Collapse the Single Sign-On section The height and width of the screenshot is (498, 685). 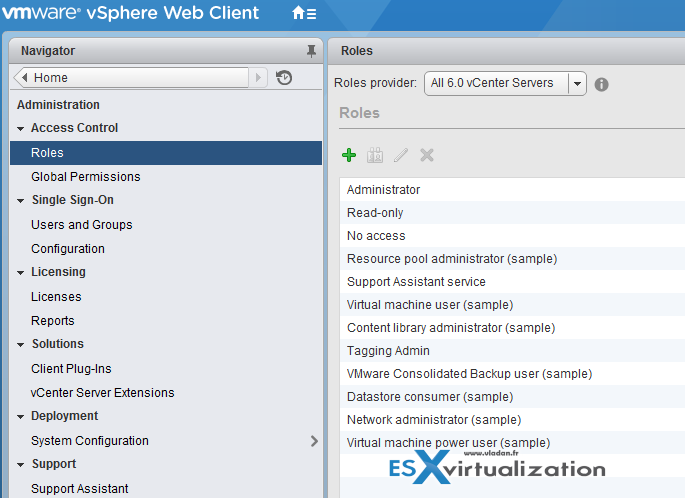pyautogui.click(x=21, y=201)
